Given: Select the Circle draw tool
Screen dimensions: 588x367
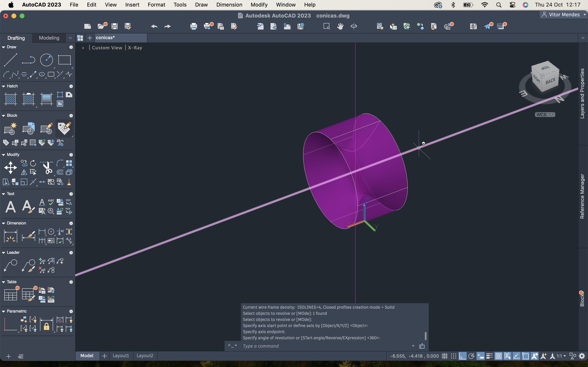Looking at the screenshot, I should pyautogui.click(x=46, y=60).
